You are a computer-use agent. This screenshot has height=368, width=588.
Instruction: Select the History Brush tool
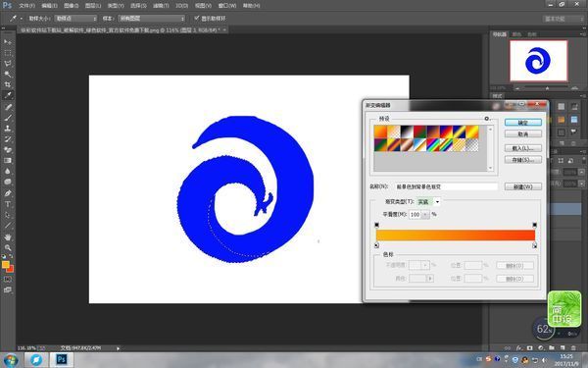(8, 139)
